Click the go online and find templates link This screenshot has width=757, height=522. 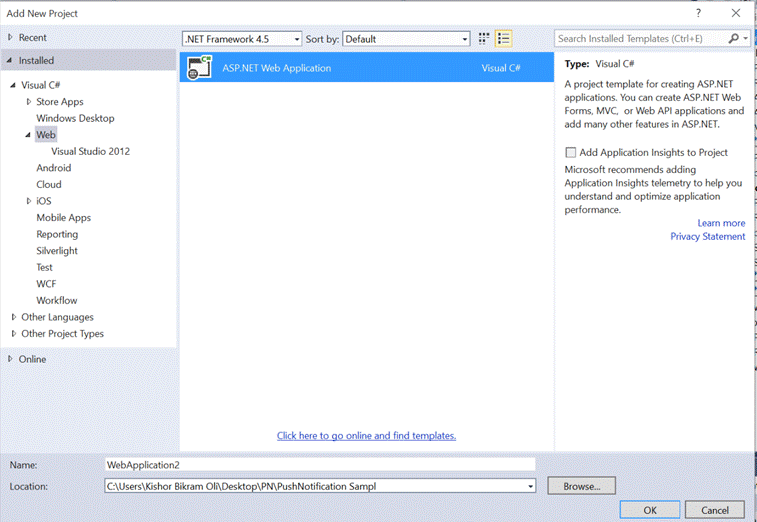click(366, 436)
